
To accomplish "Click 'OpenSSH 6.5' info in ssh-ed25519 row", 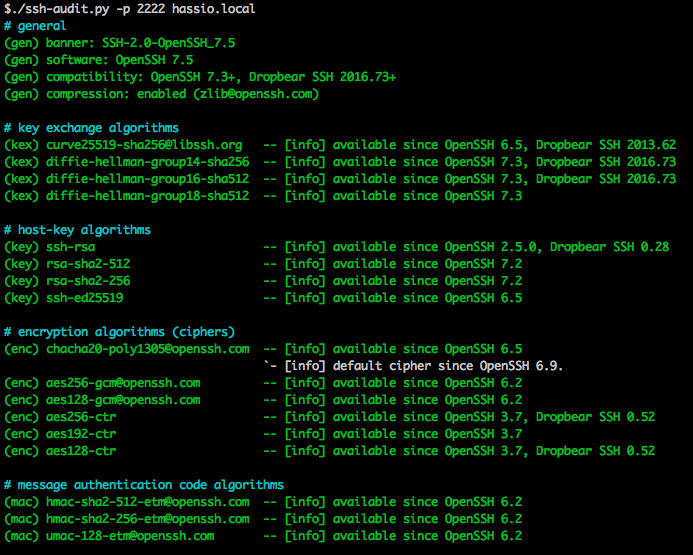I will [484, 298].
